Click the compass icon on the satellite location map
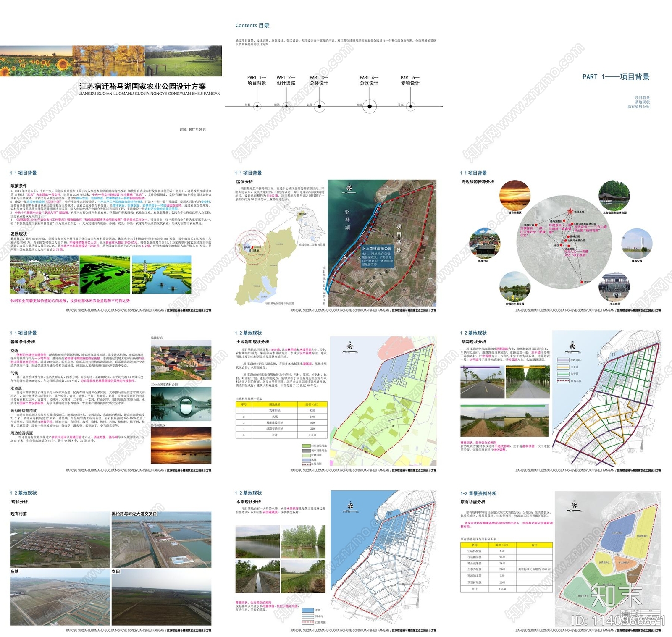 click(349, 188)
